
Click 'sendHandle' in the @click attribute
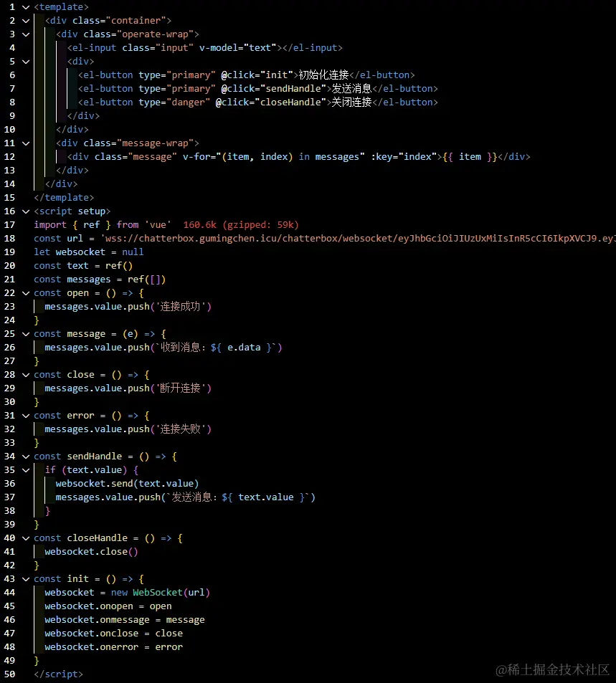click(x=293, y=88)
